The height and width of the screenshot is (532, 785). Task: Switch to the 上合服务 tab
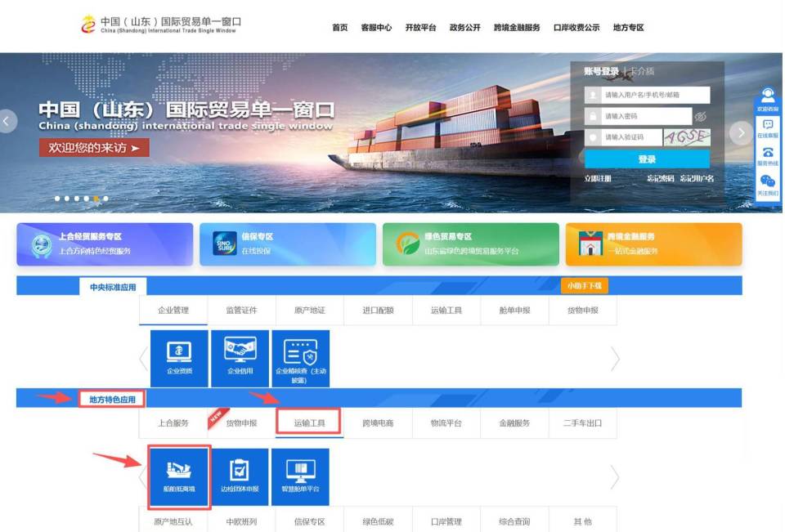173,422
